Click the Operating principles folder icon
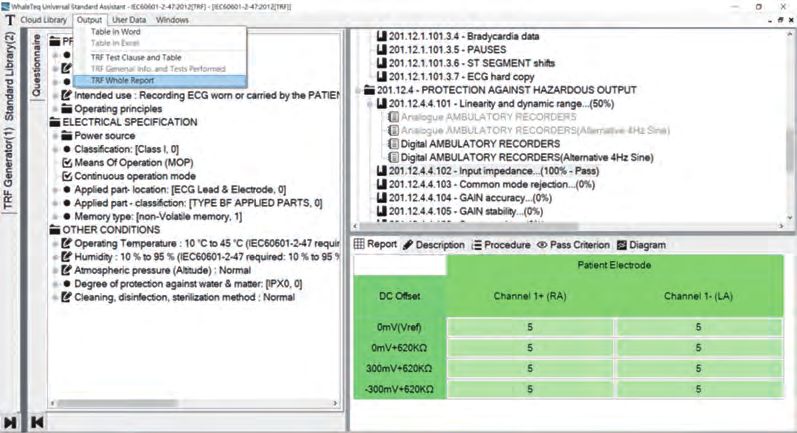797x433 pixels. (x=67, y=109)
